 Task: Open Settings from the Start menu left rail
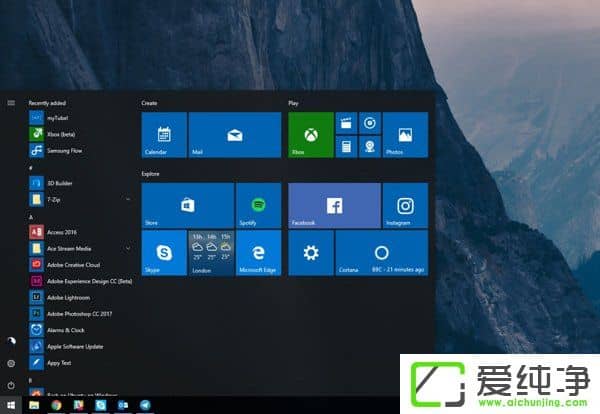[11, 363]
